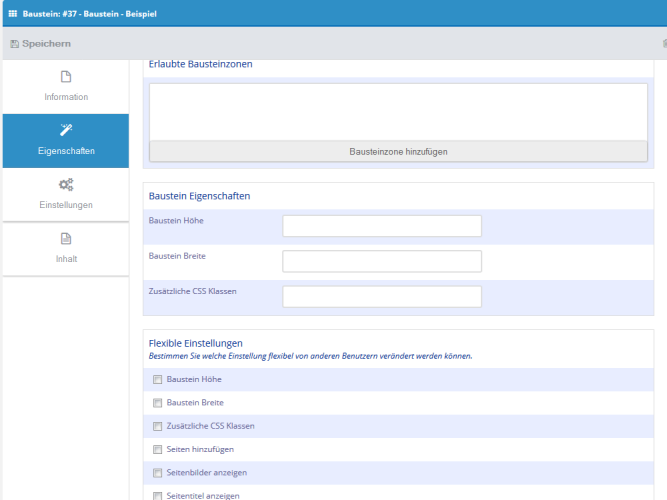The width and height of the screenshot is (667, 500).
Task: Check flexible Zusätzliche CSS Klassen option
Action: point(158,426)
